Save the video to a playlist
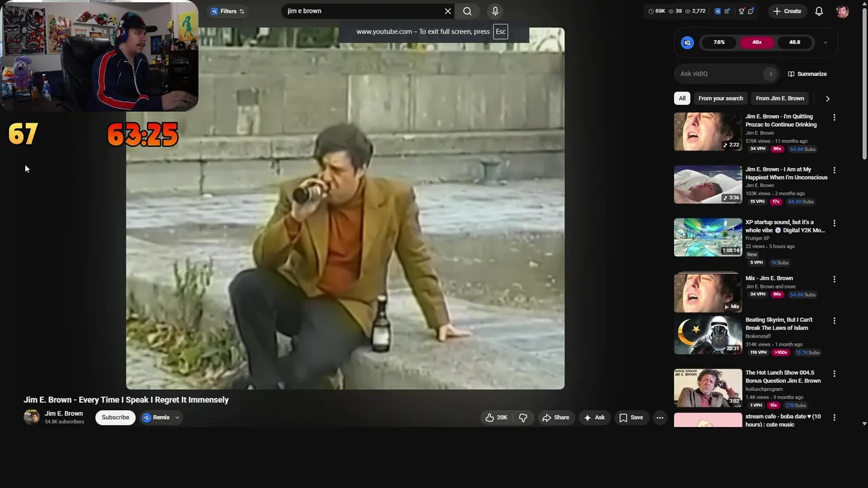This screenshot has height=488, width=868. 631,418
